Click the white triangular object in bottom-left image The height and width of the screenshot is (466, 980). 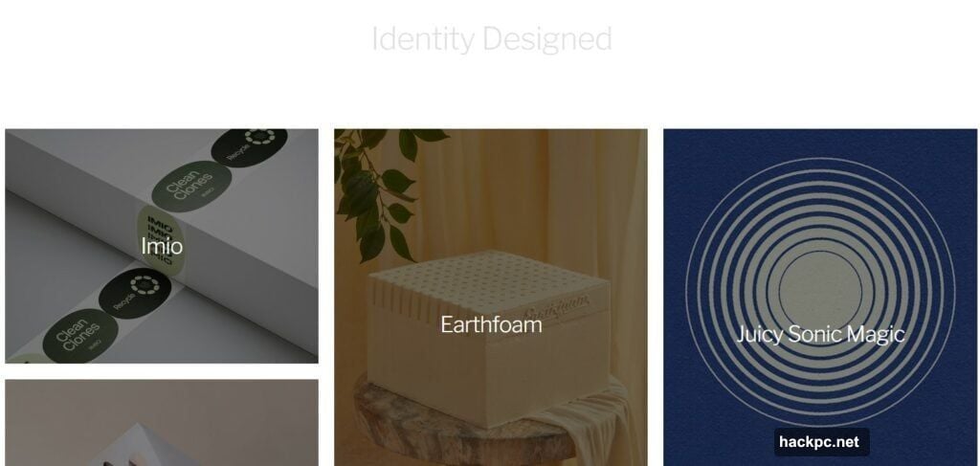pos(146,447)
